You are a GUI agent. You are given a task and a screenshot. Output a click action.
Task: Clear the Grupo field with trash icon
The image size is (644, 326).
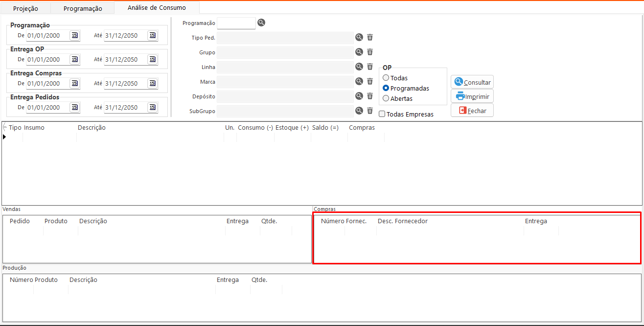point(370,52)
